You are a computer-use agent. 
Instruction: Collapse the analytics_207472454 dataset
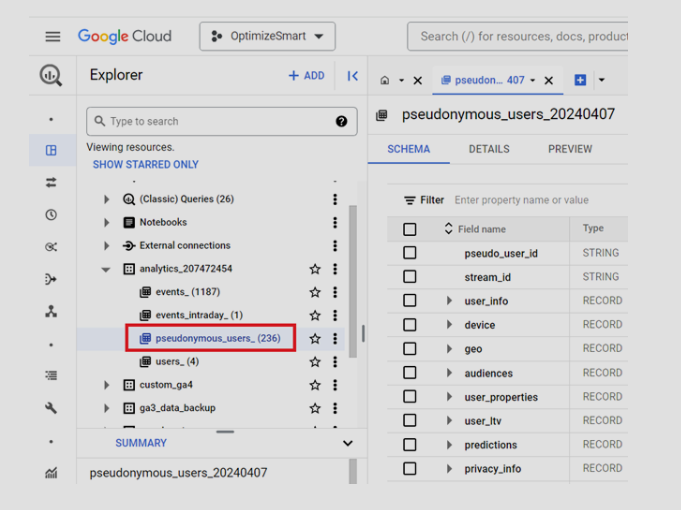[x=106, y=270]
